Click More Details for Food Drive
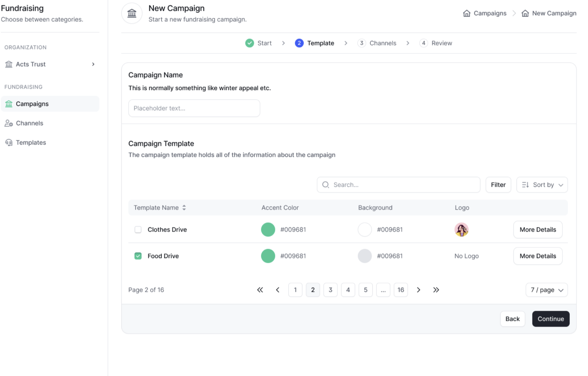The height and width of the screenshot is (376, 588). tap(538, 256)
